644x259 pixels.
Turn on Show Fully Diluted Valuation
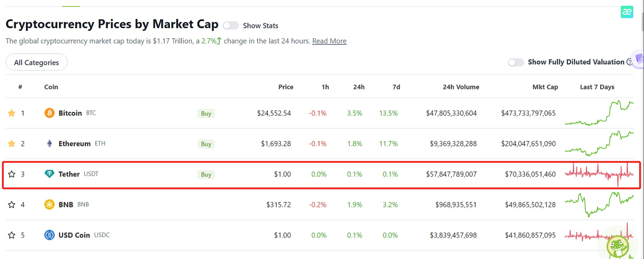click(x=516, y=62)
